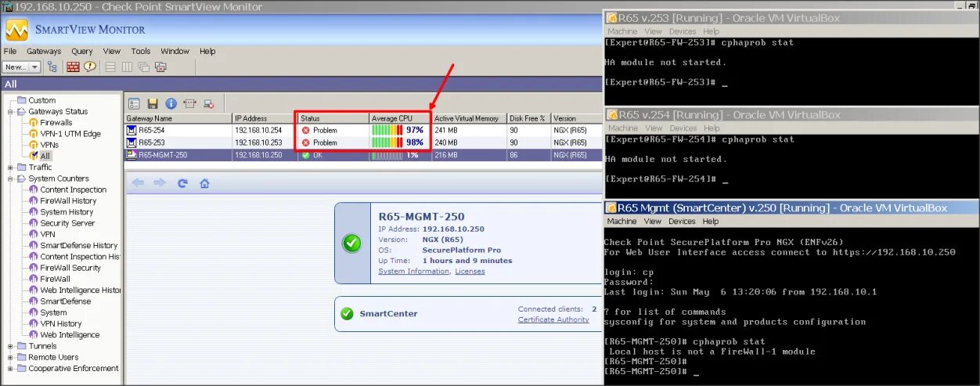Sort by Active Virtual Memory column header

tap(469, 118)
